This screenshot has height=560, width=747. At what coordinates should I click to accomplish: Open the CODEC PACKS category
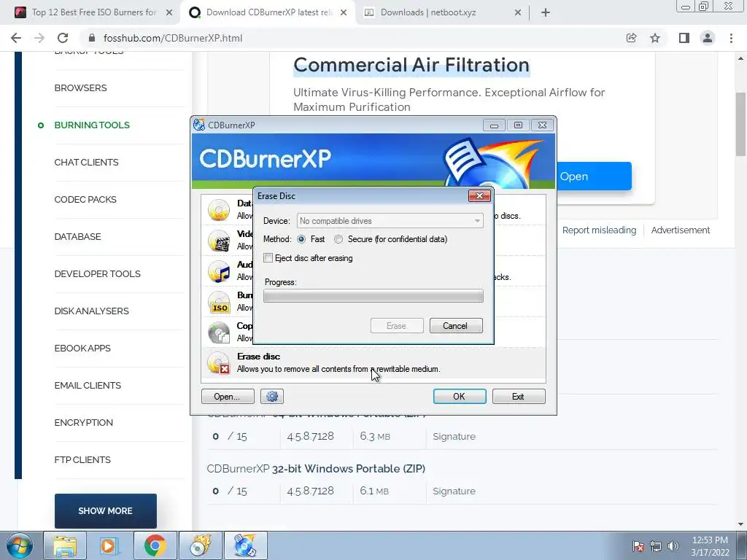pyautogui.click(x=85, y=199)
